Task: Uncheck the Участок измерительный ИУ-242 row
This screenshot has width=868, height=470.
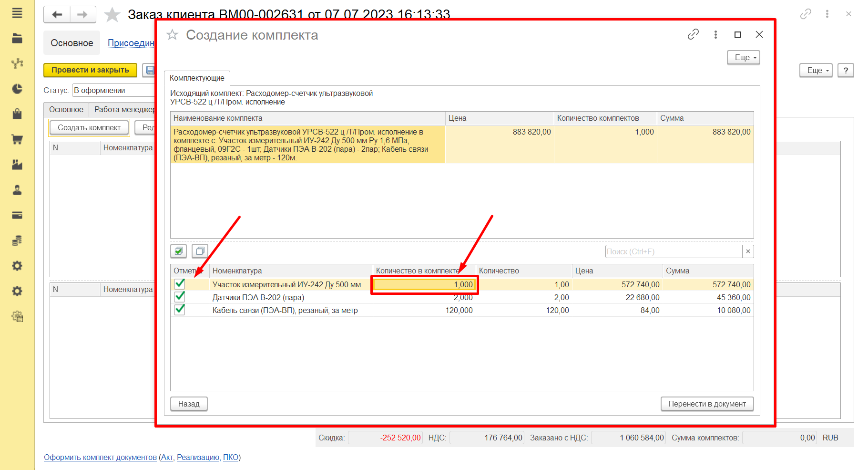Action: point(180,284)
